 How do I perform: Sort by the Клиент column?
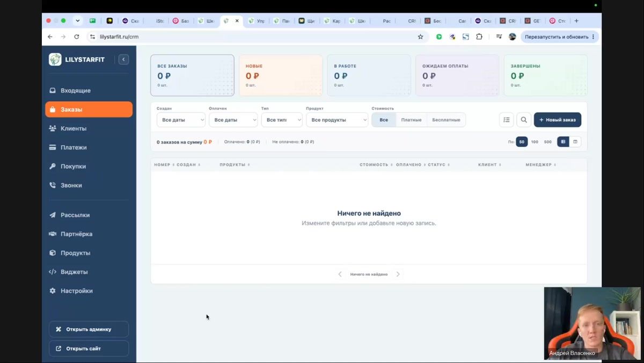[489, 165]
